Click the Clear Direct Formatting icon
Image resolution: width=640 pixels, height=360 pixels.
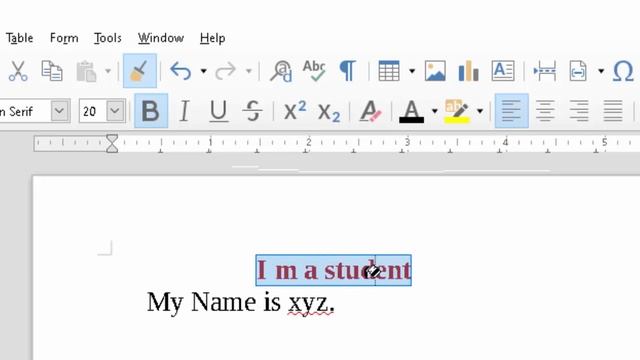point(370,111)
